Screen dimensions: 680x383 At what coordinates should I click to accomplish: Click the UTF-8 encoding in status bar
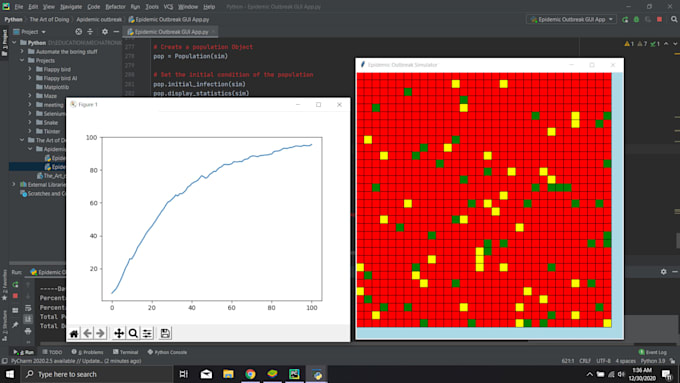click(x=603, y=361)
